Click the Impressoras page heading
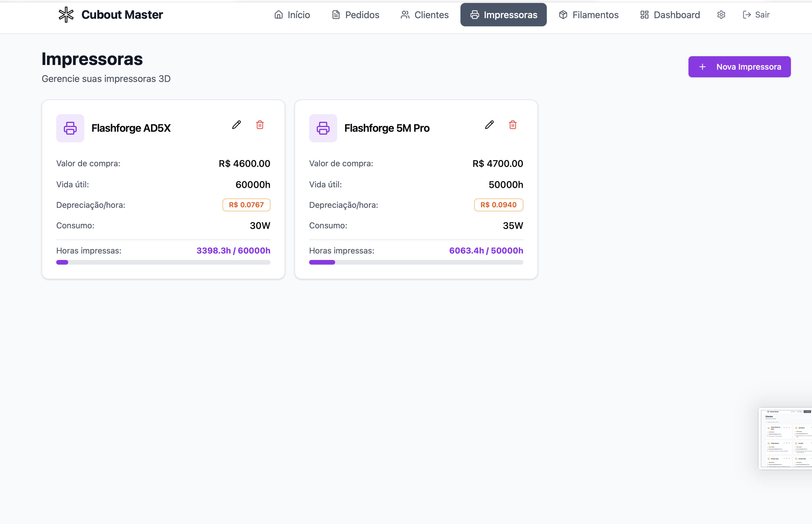812x524 pixels. (x=92, y=59)
